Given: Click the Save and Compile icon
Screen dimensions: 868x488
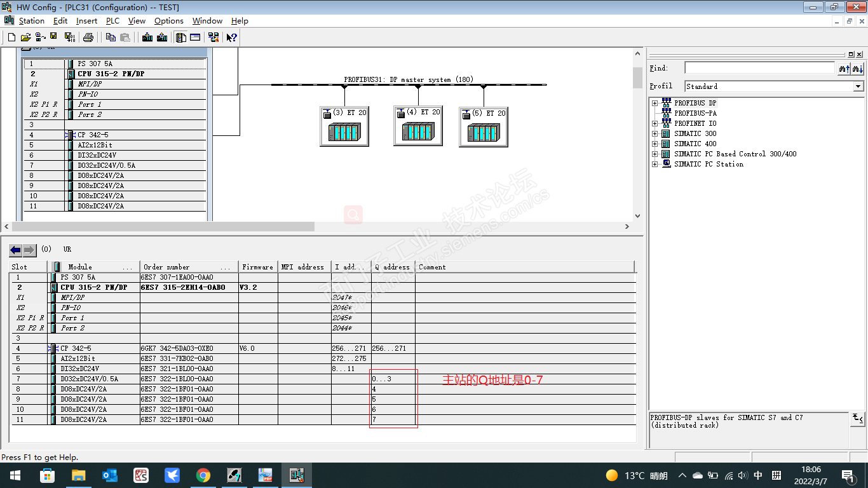Looking at the screenshot, I should (x=69, y=37).
